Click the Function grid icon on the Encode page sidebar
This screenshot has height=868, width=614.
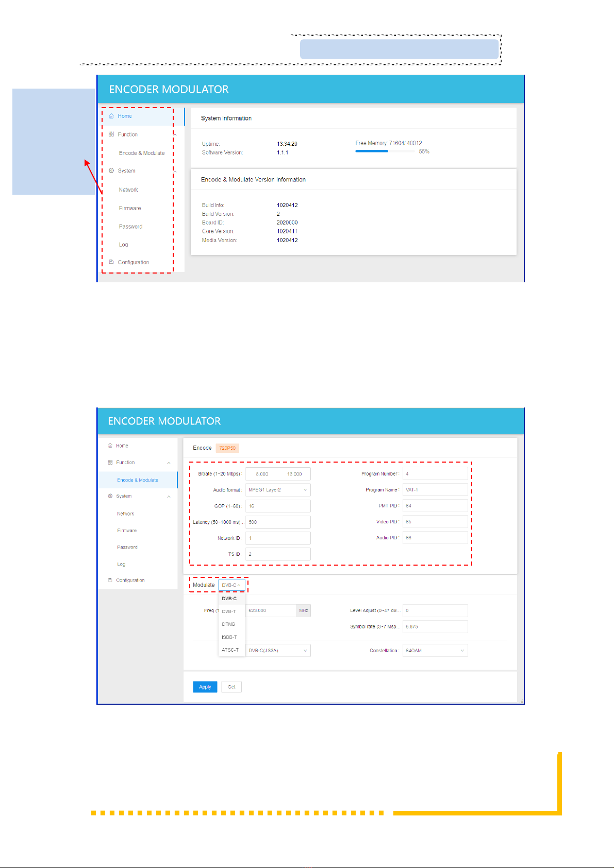(110, 463)
